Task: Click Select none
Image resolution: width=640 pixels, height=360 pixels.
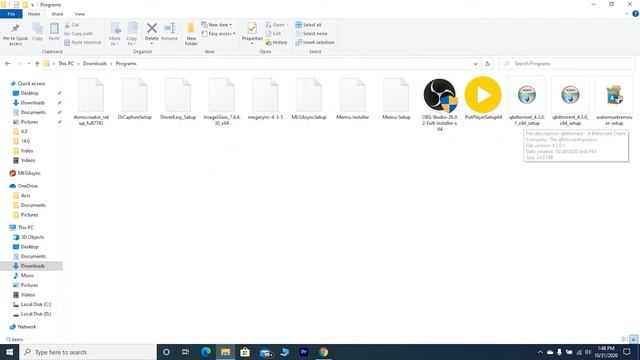Action: coord(311,33)
